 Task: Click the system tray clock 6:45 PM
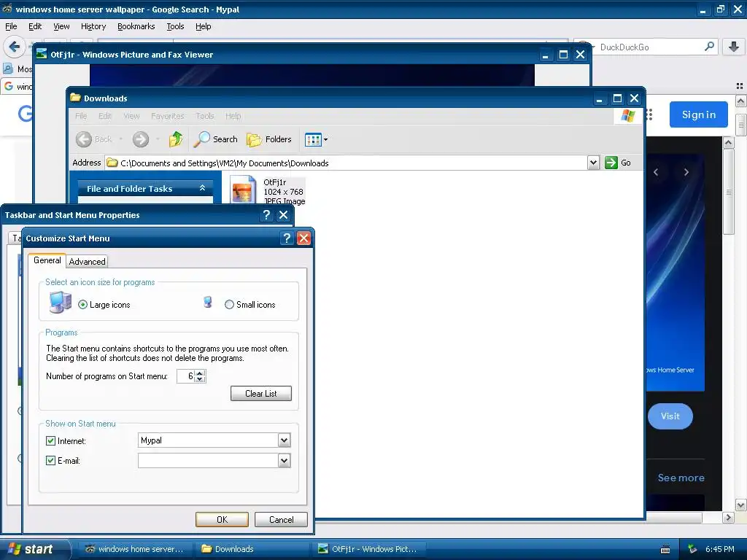720,549
